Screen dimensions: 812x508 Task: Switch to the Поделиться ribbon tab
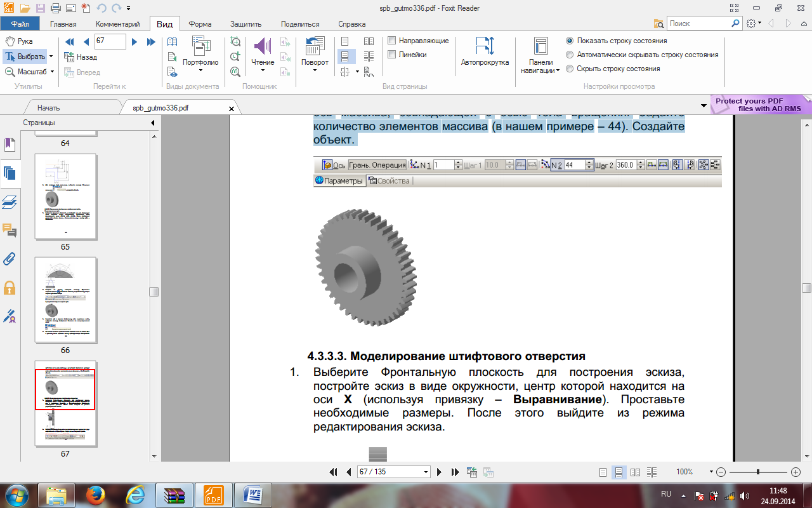pos(300,24)
